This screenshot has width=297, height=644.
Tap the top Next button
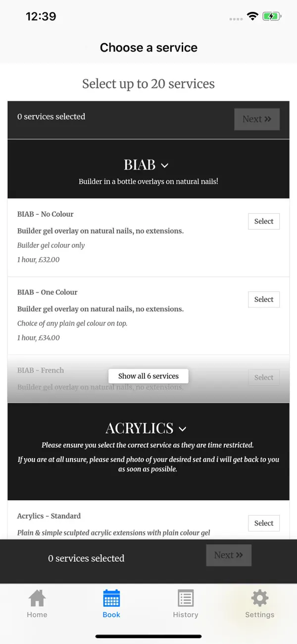[x=257, y=119]
